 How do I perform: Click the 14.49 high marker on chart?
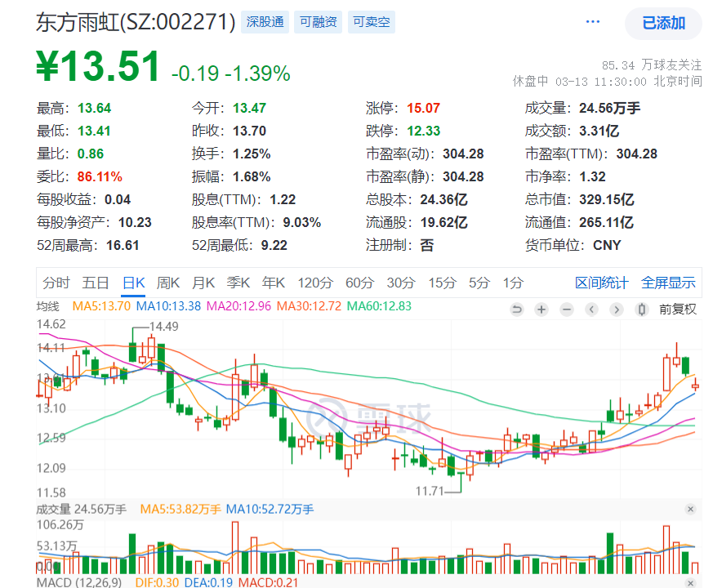click(163, 327)
